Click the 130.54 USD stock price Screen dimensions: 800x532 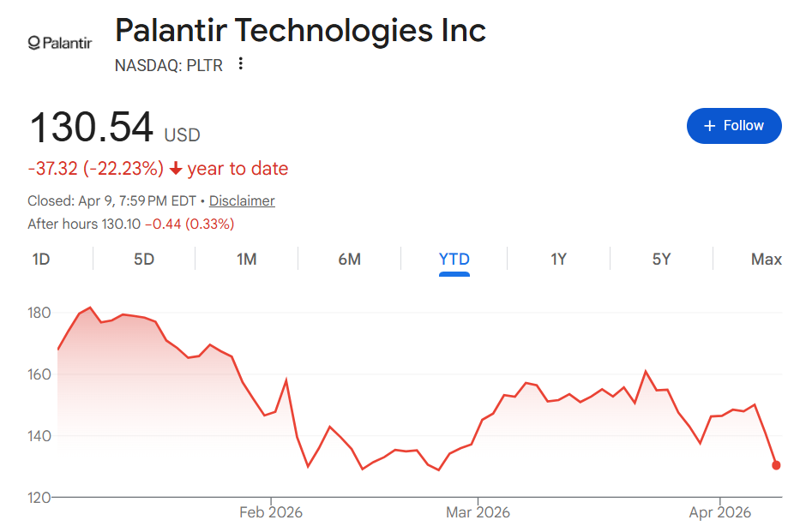[92, 127]
